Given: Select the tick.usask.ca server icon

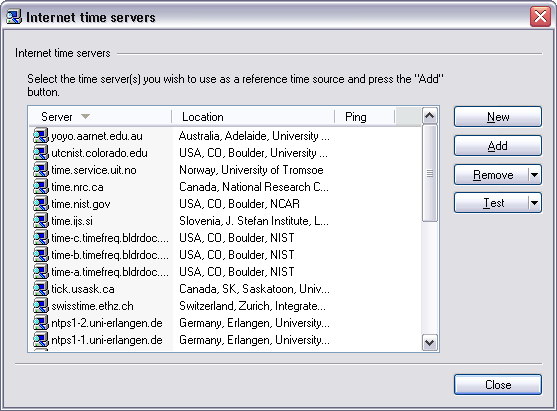Looking at the screenshot, I should tap(41, 289).
